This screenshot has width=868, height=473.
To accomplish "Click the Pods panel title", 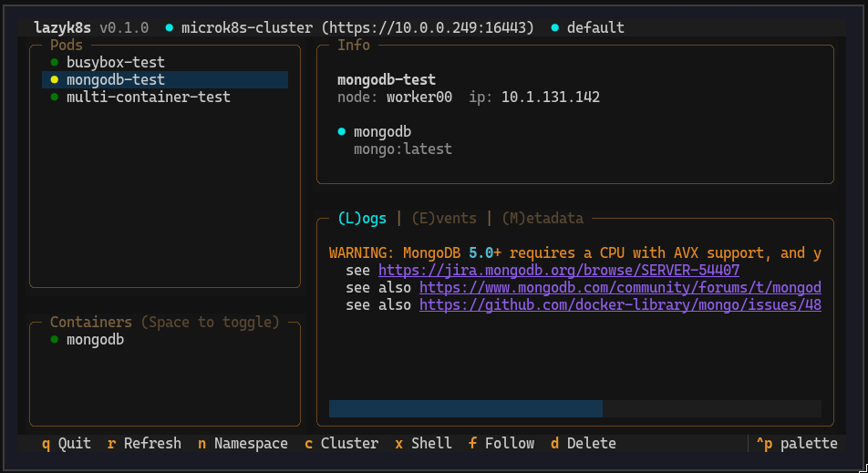I will (x=67, y=45).
